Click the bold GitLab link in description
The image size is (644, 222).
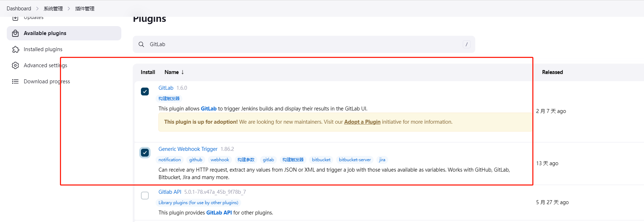point(209,109)
